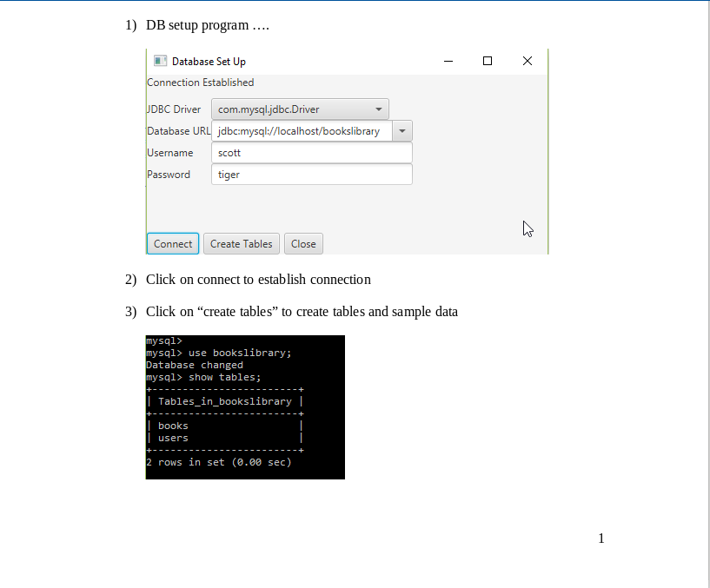The image size is (710, 588).
Task: Select the mysql terminal screenshot
Action: pyautogui.click(x=245, y=406)
